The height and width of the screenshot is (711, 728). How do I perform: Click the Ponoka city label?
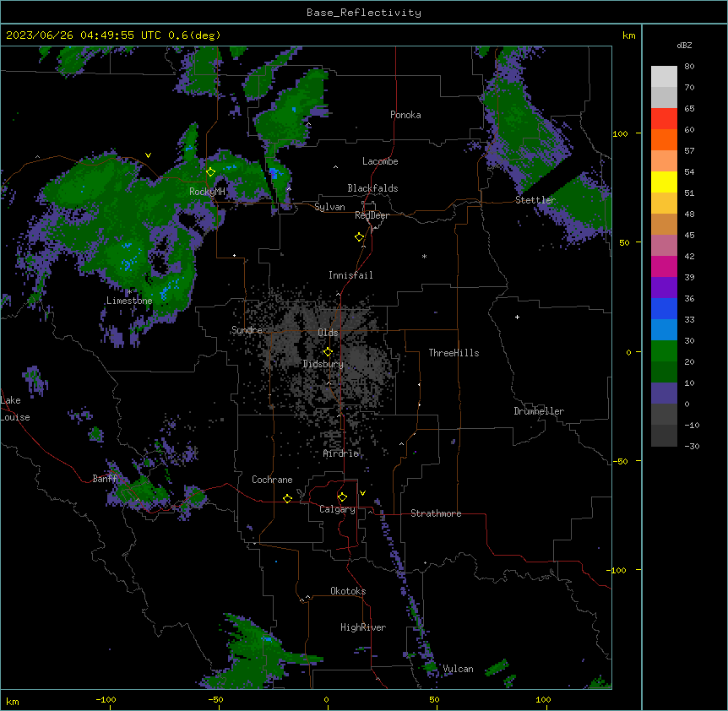click(x=405, y=115)
